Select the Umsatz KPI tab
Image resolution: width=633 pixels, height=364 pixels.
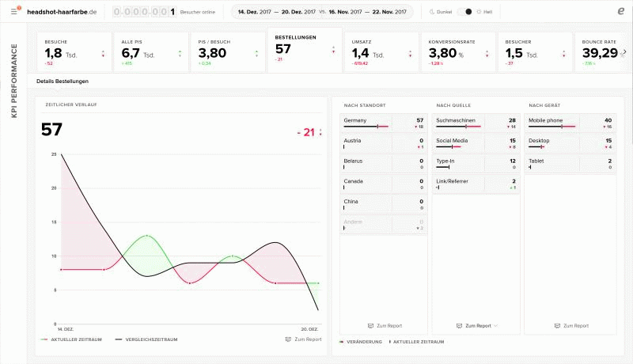381,51
